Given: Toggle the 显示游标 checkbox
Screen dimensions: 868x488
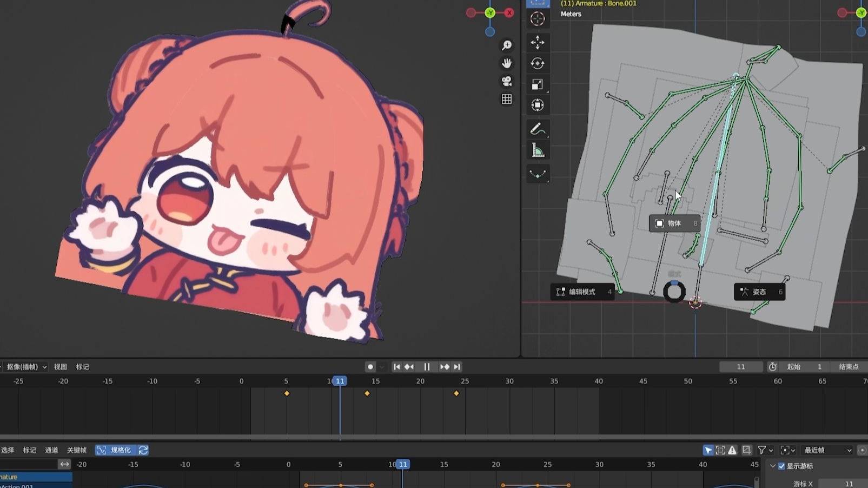Looking at the screenshot, I should [x=781, y=466].
